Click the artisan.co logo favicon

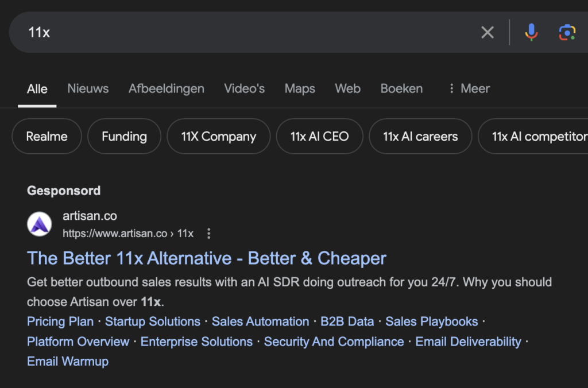[x=40, y=224]
